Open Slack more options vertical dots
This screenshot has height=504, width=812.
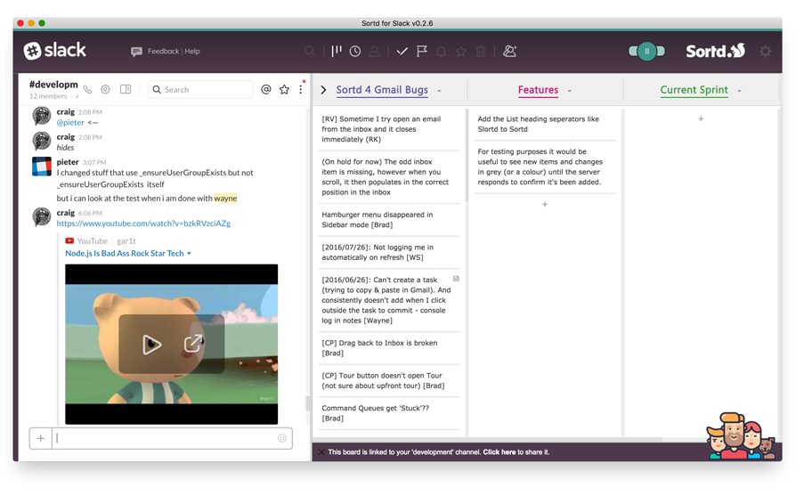coord(301,90)
